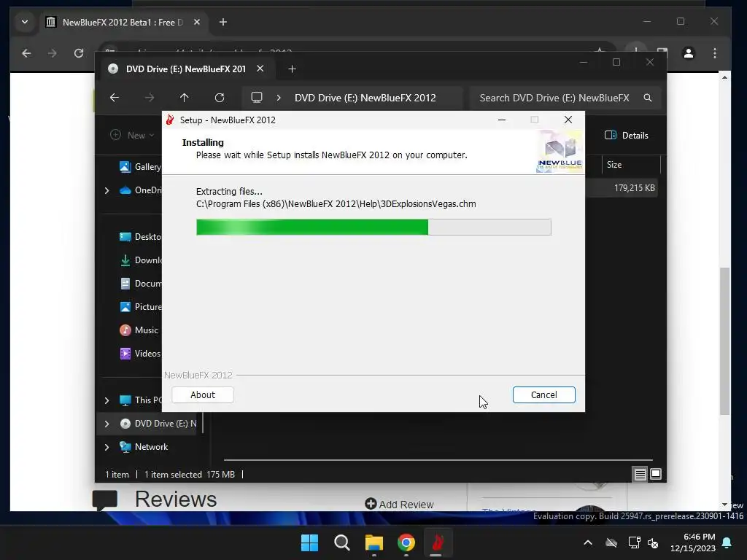Image resolution: width=747 pixels, height=560 pixels.
Task: Open the Pictures folder in sidebar
Action: click(x=140, y=307)
